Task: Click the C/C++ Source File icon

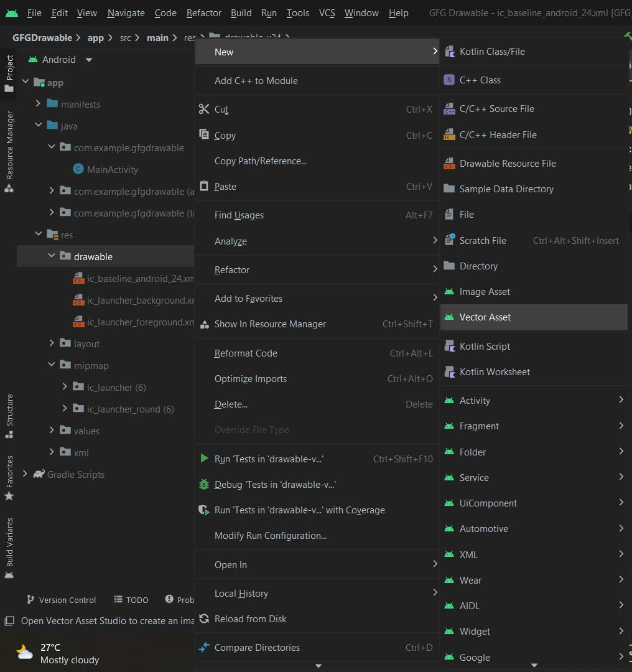Action: tap(449, 109)
